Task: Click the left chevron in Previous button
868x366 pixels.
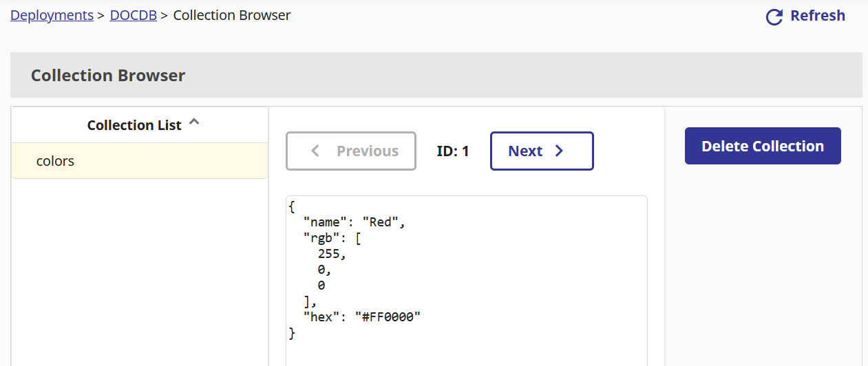Action: click(x=315, y=151)
